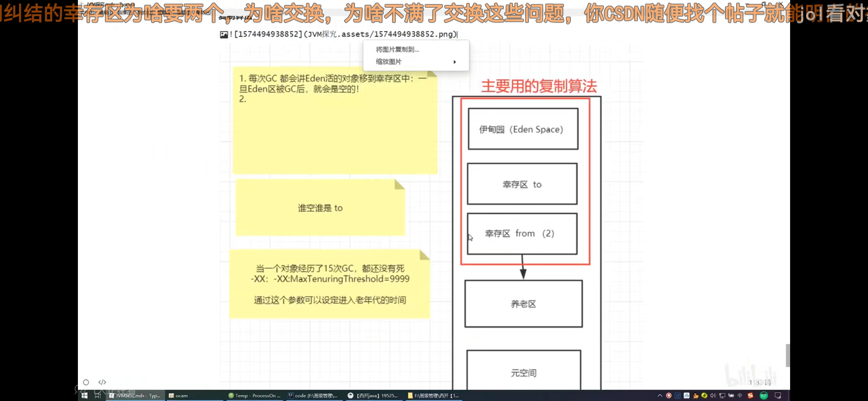
Task: Switch input method via 中 indicator
Action: point(740,395)
